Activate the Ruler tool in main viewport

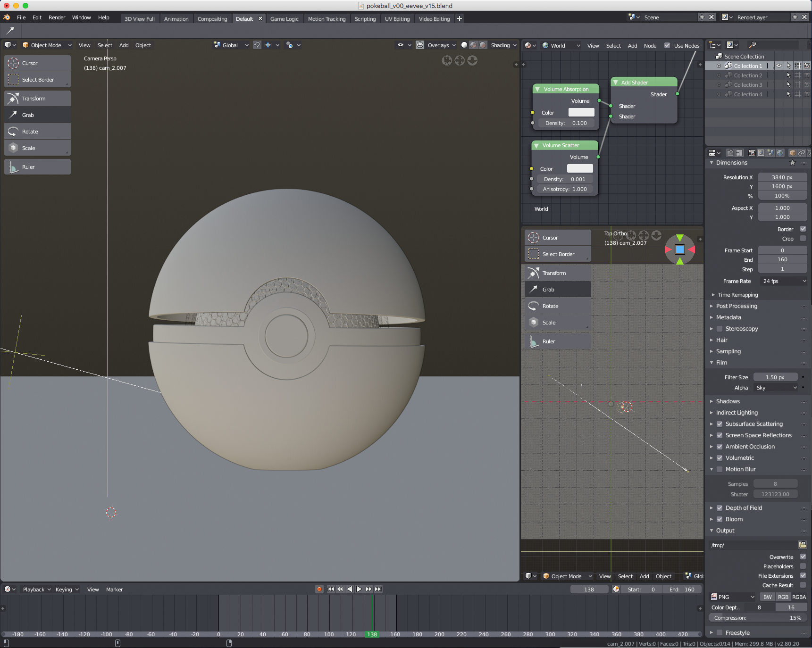pyautogui.click(x=37, y=167)
